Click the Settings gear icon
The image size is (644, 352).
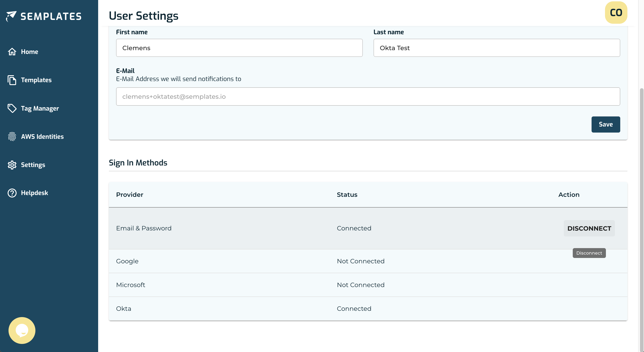pyautogui.click(x=12, y=165)
